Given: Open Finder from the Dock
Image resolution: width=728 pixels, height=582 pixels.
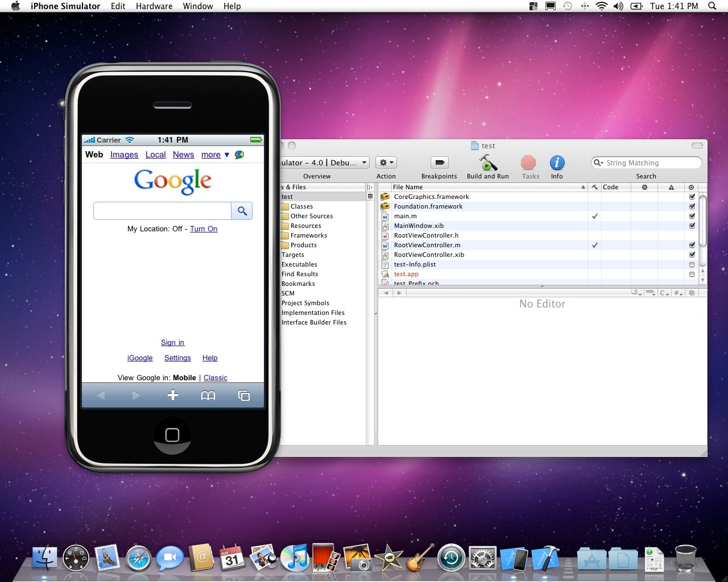Looking at the screenshot, I should (44, 558).
